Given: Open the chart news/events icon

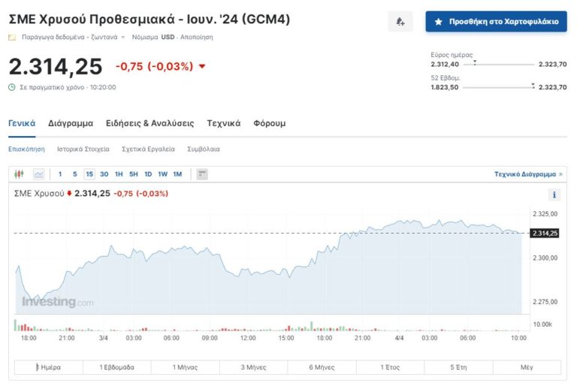Looking at the screenshot, I should 202,174.
